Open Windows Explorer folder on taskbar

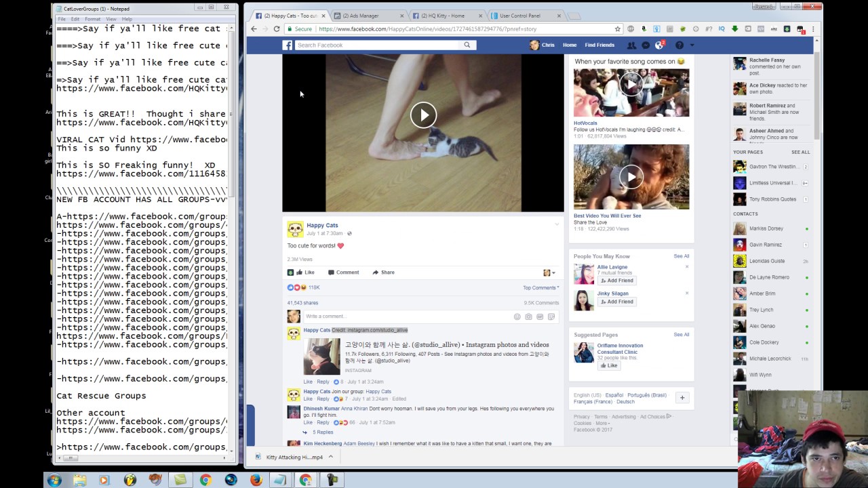pyautogui.click(x=79, y=480)
